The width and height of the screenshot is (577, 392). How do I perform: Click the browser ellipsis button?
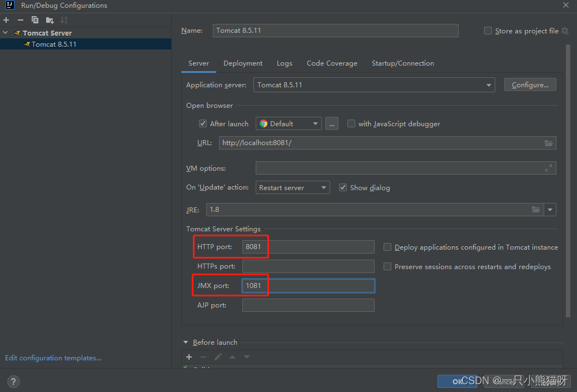[x=332, y=123]
